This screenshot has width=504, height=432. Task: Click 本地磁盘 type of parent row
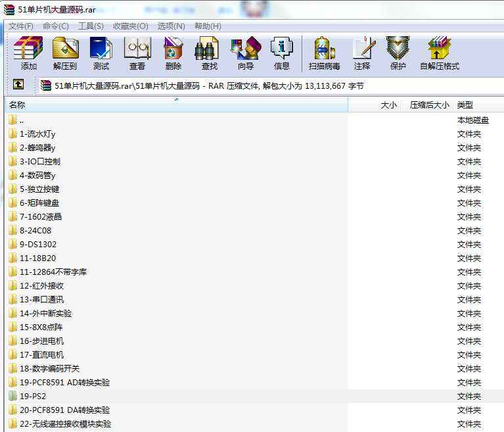click(473, 120)
